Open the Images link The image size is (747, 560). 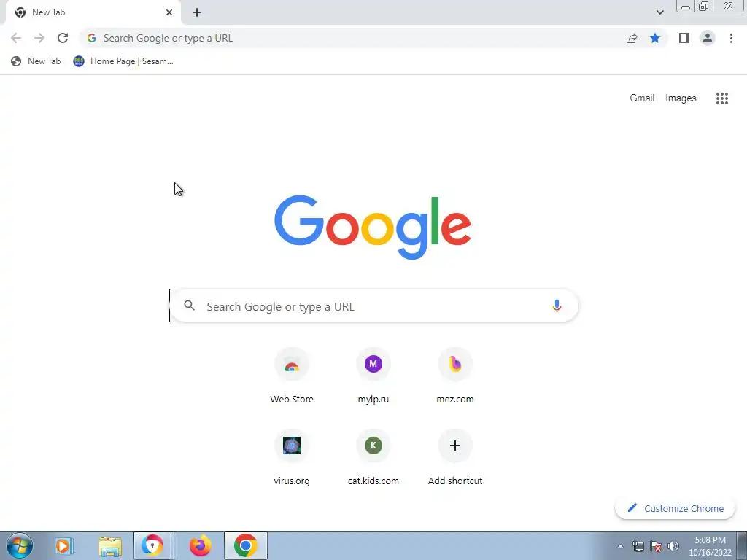pos(681,98)
